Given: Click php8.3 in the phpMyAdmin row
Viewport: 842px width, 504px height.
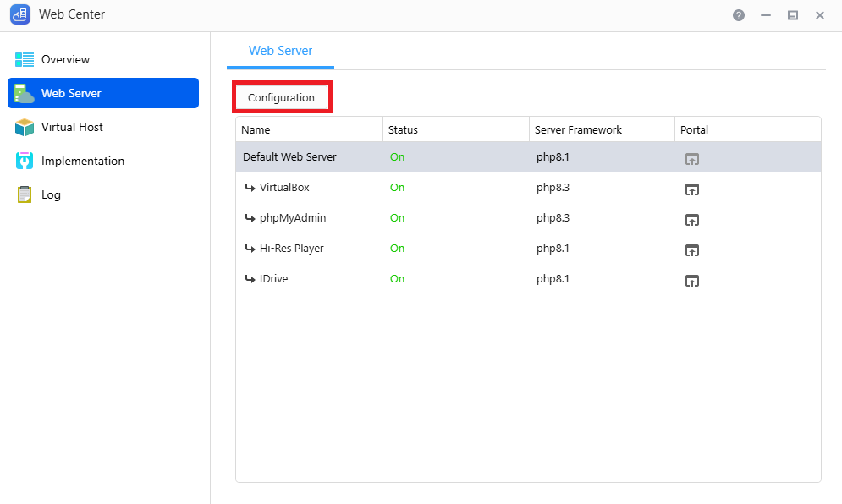Looking at the screenshot, I should tap(553, 218).
